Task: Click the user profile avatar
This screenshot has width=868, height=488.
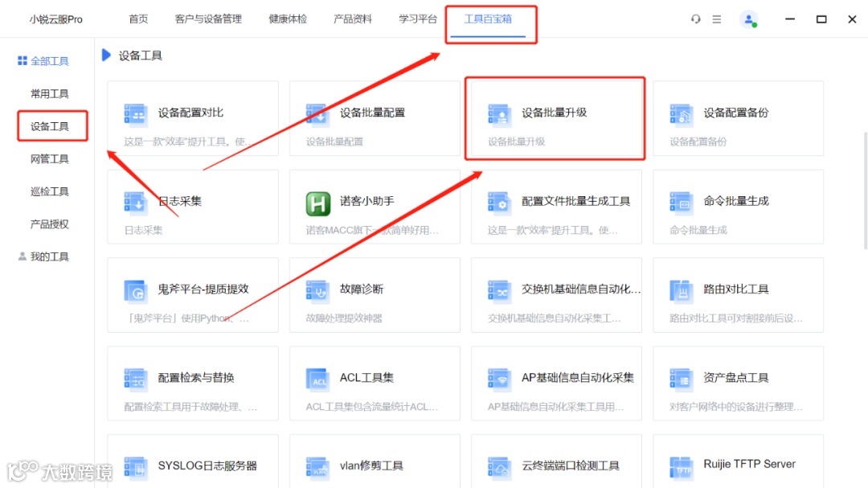Action: 748,19
